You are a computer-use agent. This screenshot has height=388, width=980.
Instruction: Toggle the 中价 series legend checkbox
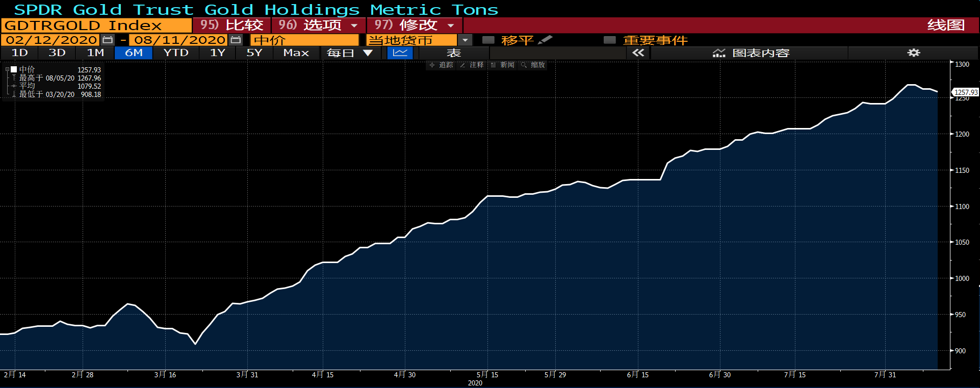14,69
